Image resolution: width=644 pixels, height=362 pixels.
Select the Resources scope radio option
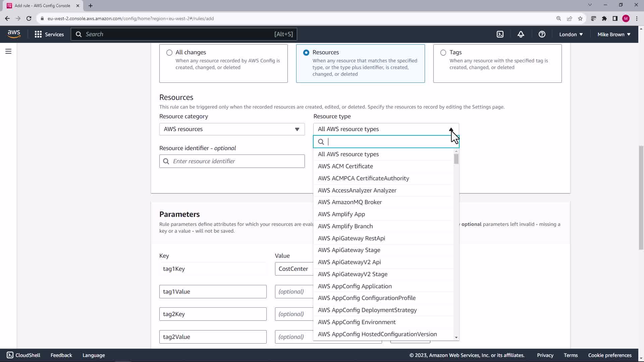(306, 53)
